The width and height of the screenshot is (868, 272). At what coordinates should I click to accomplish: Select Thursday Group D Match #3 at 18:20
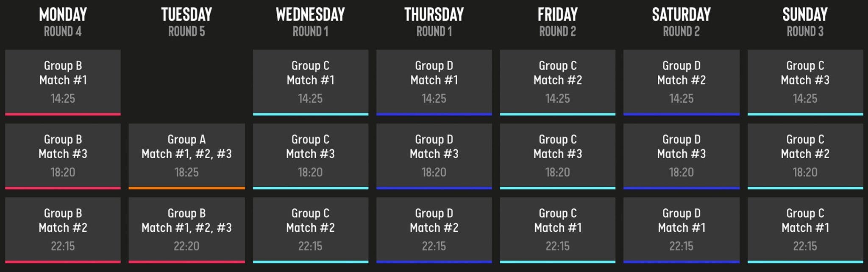click(x=434, y=156)
